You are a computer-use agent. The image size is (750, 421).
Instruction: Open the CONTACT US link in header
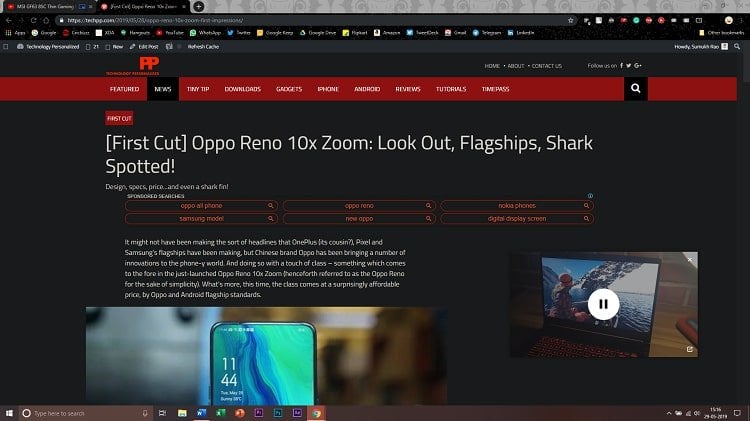tap(547, 66)
